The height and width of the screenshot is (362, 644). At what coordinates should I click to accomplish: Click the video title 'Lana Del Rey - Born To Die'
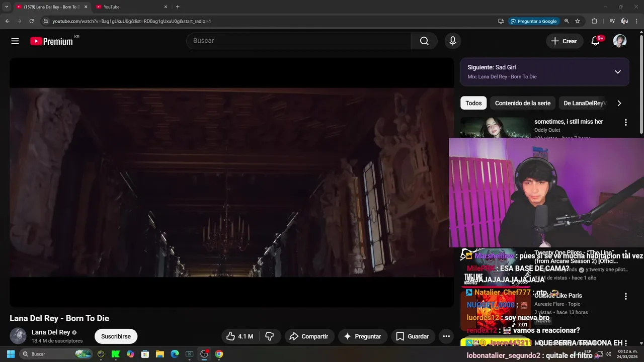coord(59,318)
